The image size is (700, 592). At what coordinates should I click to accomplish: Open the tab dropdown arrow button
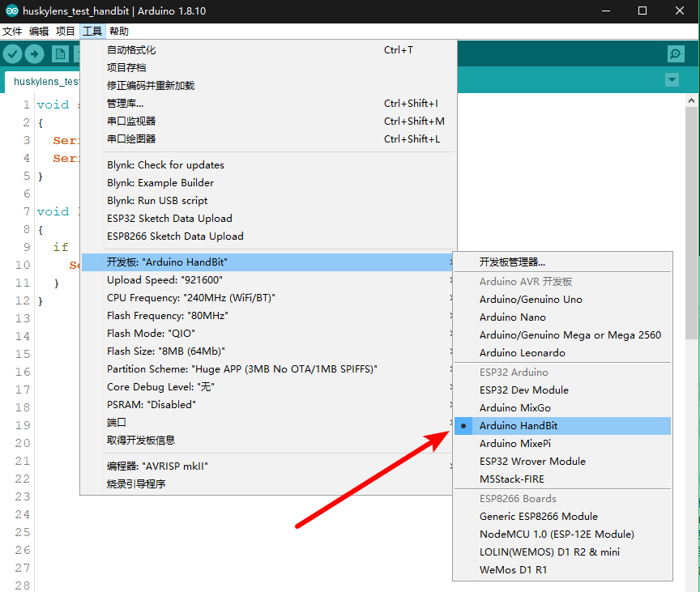pyautogui.click(x=672, y=80)
